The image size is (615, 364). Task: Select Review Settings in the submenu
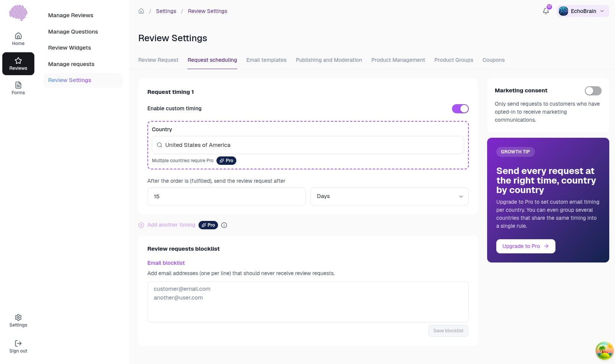coord(83,80)
